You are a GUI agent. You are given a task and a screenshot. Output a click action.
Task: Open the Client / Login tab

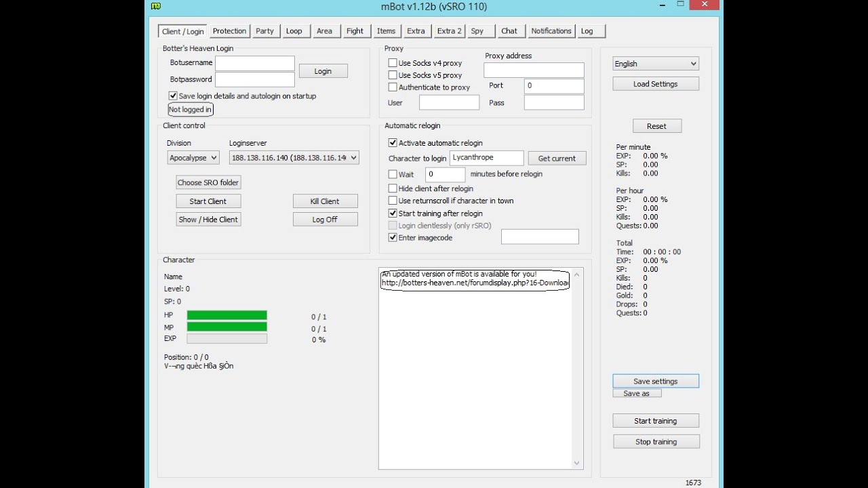coord(183,31)
